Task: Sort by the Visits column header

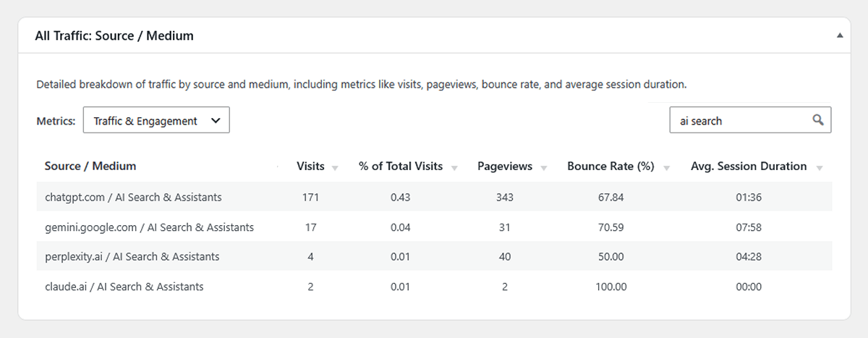Action: click(x=311, y=166)
